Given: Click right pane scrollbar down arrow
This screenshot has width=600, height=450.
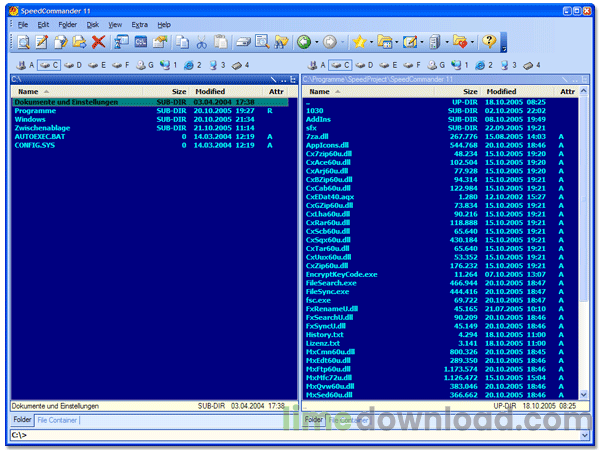Looking at the screenshot, I should click(x=584, y=395).
